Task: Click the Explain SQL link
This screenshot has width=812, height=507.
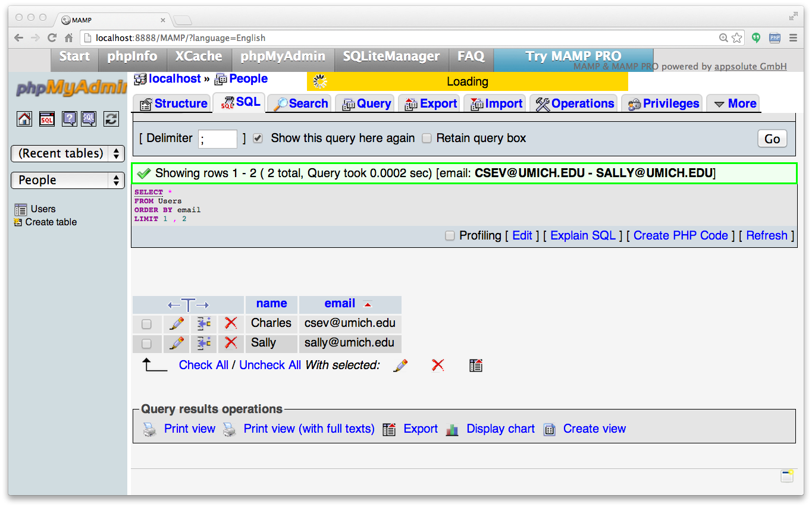Action: (583, 236)
